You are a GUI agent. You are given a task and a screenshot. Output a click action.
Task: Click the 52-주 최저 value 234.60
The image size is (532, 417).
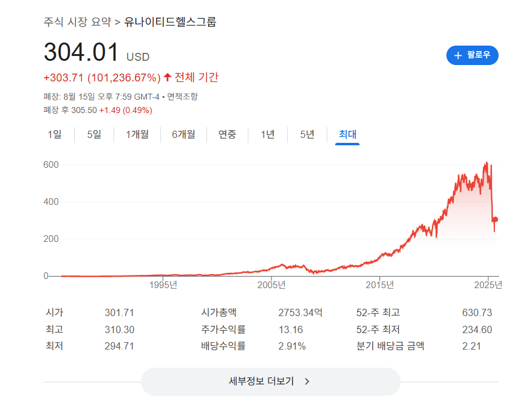coord(477,329)
